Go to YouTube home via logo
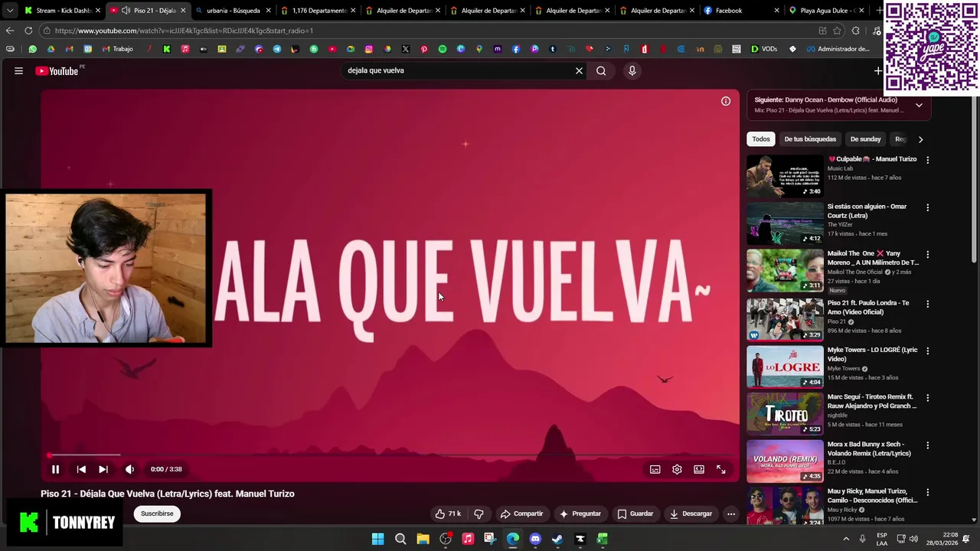This screenshot has height=551, width=980. [57, 70]
